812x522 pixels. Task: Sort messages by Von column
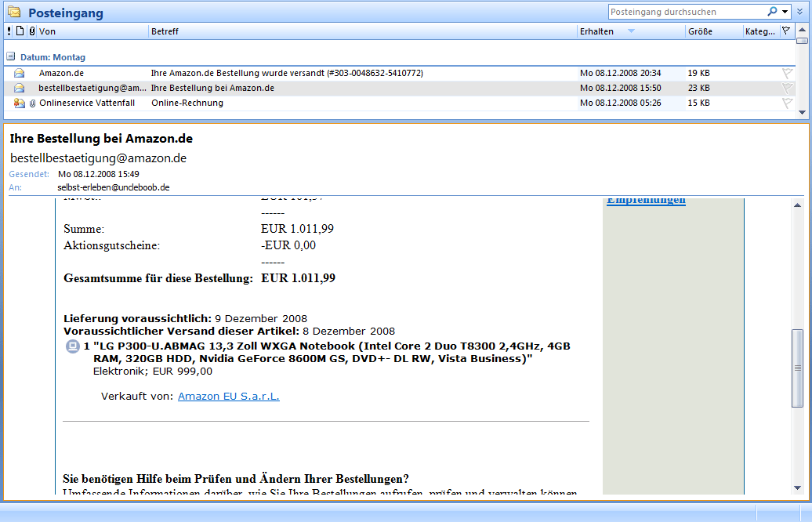(x=92, y=31)
